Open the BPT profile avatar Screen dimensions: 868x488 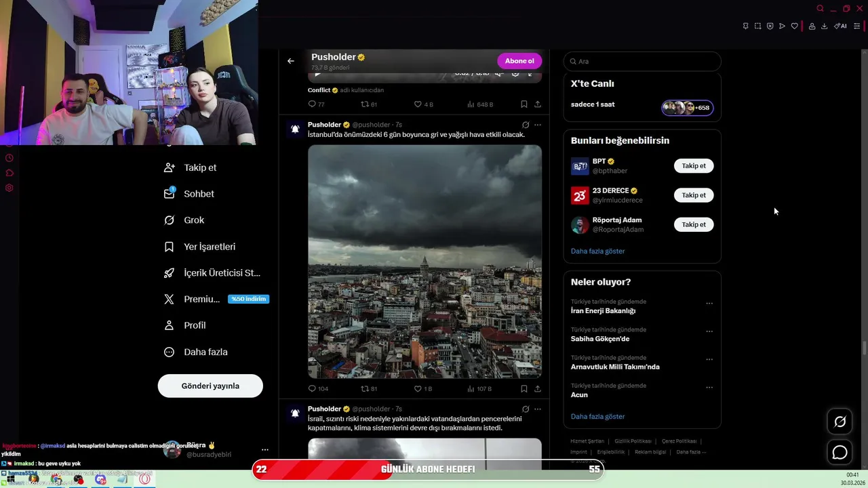(x=580, y=166)
